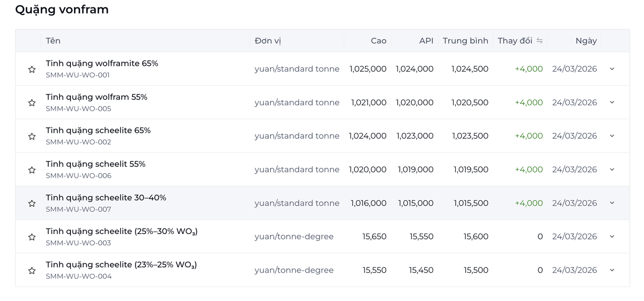644x301 pixels.
Task: Toggle the Thay đổi swap icon
Action: point(539,41)
